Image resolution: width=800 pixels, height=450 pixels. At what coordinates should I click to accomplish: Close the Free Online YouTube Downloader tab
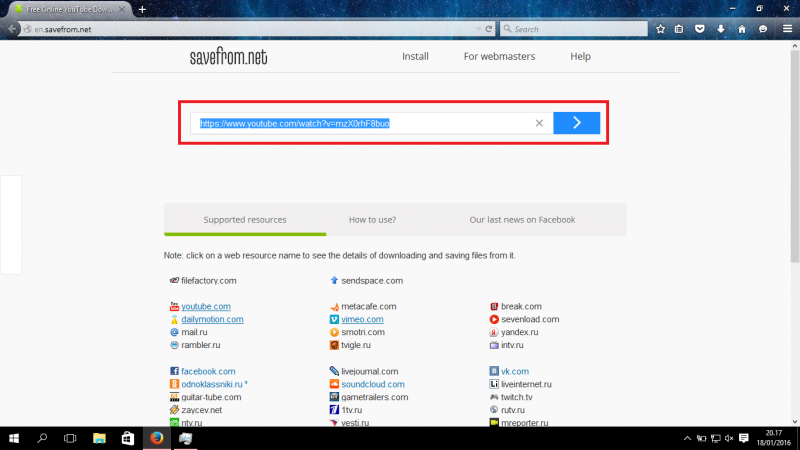(121, 9)
